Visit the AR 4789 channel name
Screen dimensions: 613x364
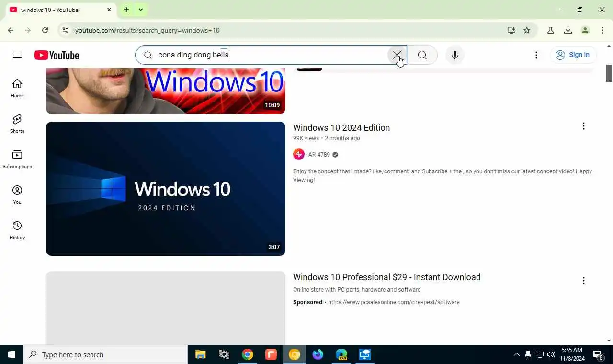tap(319, 155)
